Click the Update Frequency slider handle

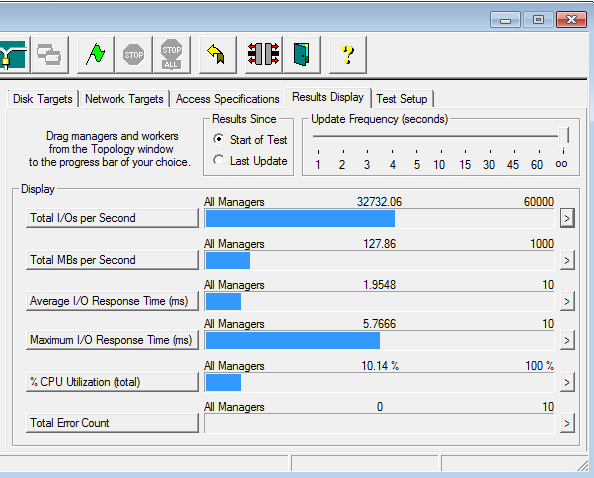pyautogui.click(x=564, y=137)
